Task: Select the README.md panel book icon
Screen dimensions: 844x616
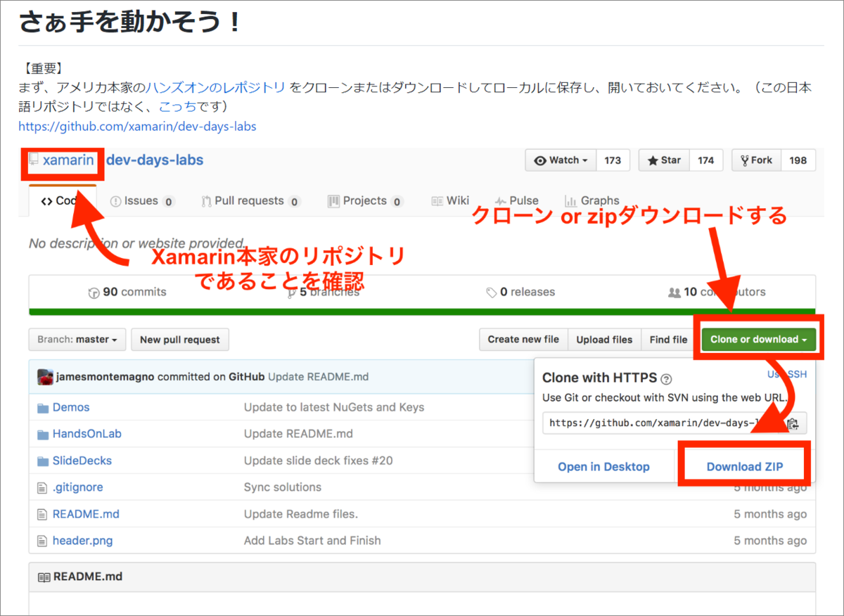Action: click(44, 577)
